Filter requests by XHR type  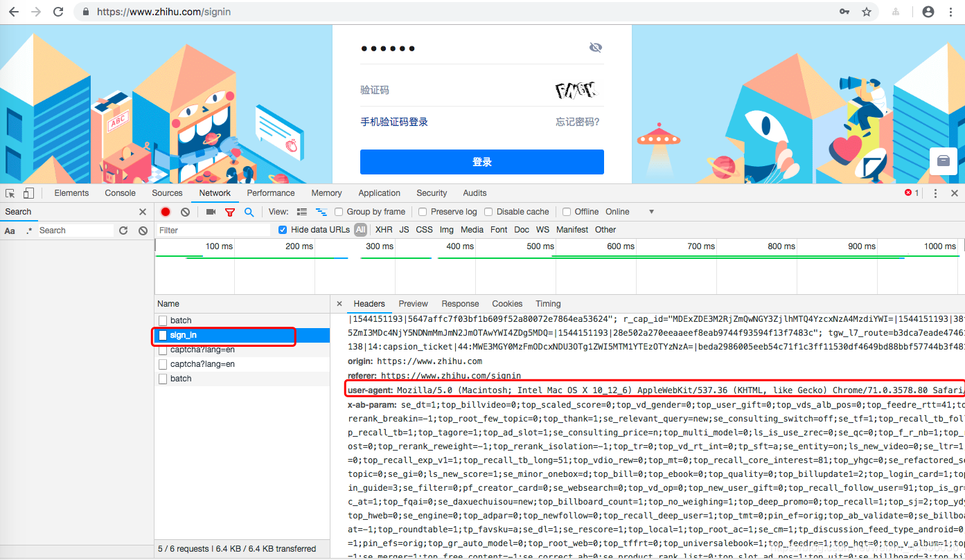click(x=384, y=230)
